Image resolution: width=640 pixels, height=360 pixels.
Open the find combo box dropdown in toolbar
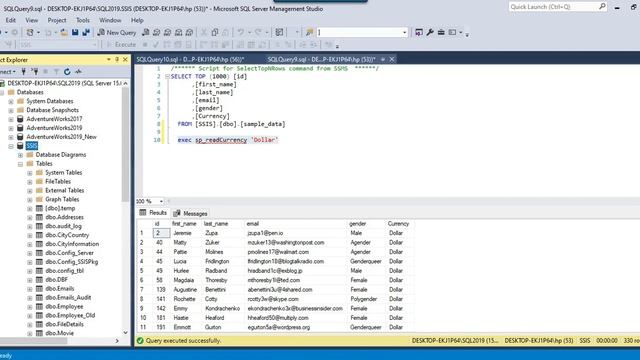[x=404, y=32]
